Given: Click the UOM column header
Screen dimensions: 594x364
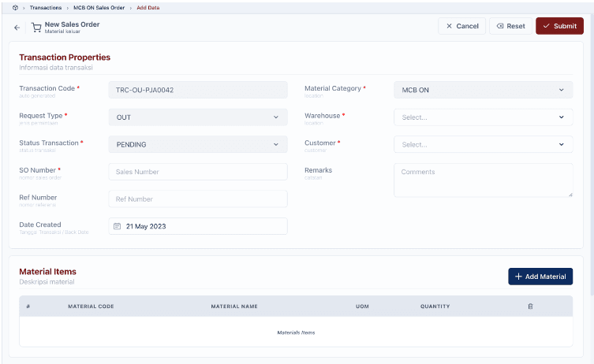Looking at the screenshot, I should click(x=362, y=306).
